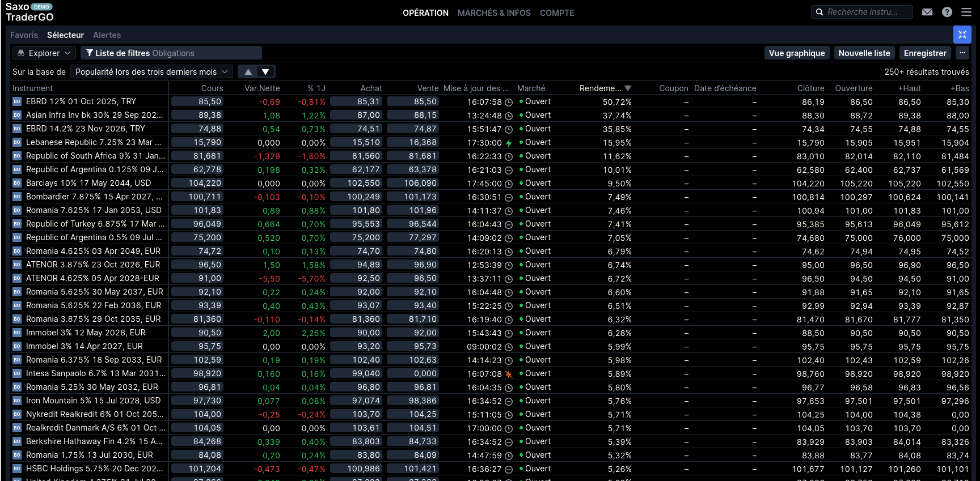
Task: Click bond icon next to EBRD 12% row
Action: (x=17, y=101)
